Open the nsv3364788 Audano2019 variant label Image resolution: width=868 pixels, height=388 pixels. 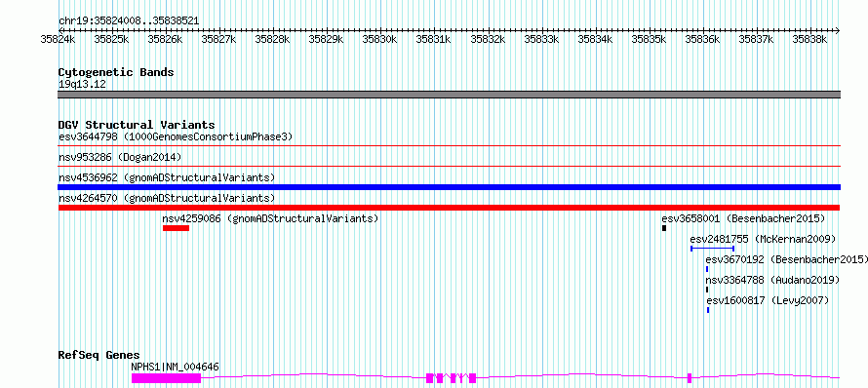pos(772,280)
